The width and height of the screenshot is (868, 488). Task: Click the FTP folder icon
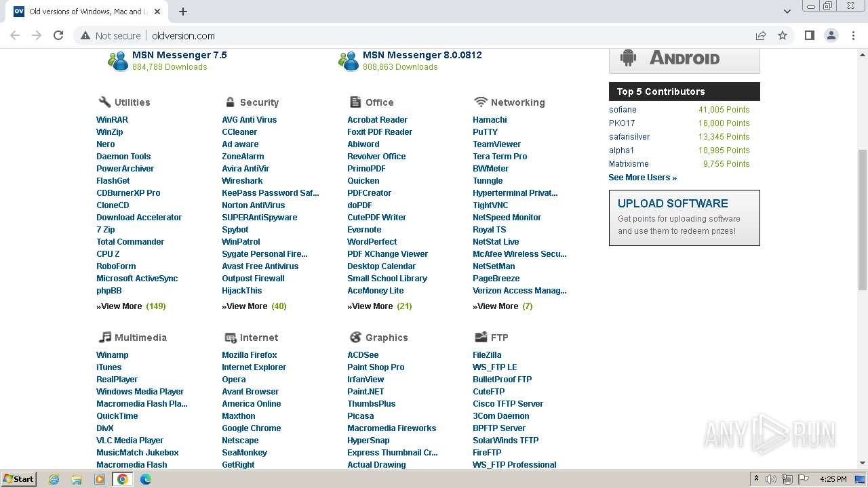[481, 337]
